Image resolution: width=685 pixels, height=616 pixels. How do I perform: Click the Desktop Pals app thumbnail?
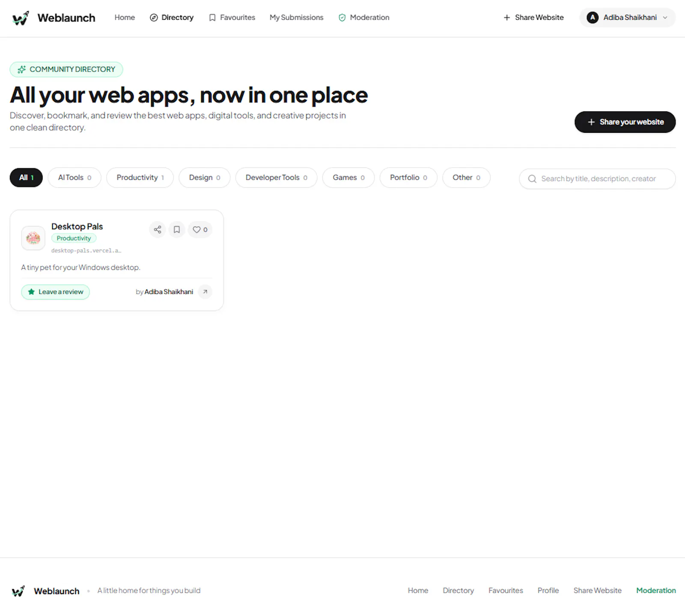tap(33, 238)
